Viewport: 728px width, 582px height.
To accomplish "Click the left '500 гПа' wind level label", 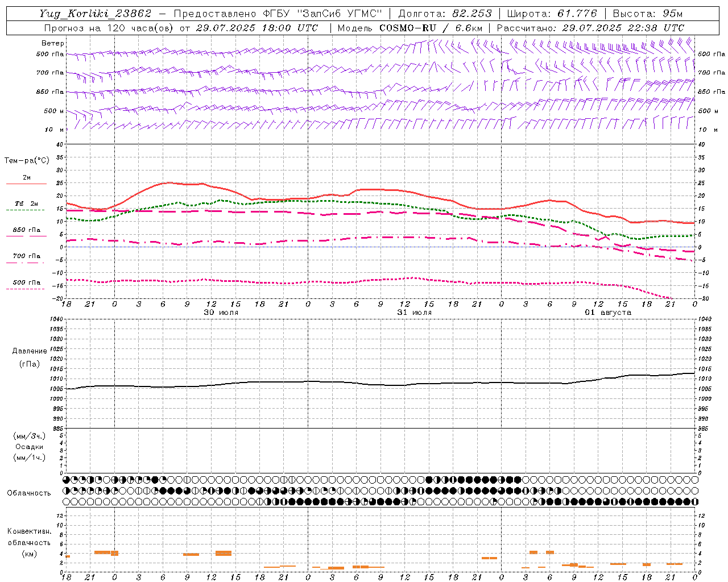I will [x=50, y=54].
